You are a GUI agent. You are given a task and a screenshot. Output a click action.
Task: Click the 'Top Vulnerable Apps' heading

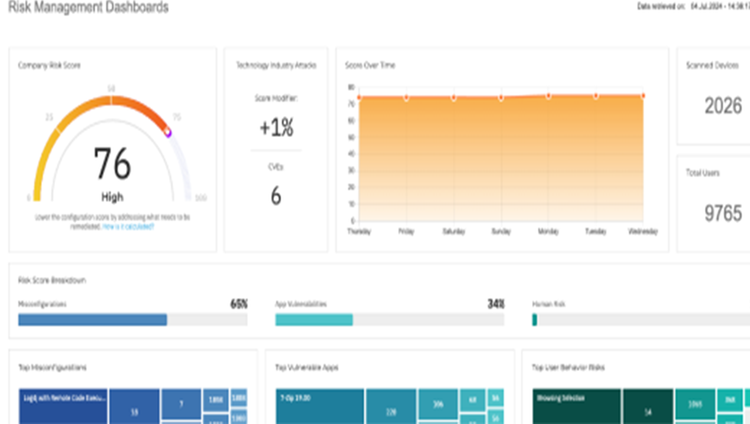pos(307,368)
